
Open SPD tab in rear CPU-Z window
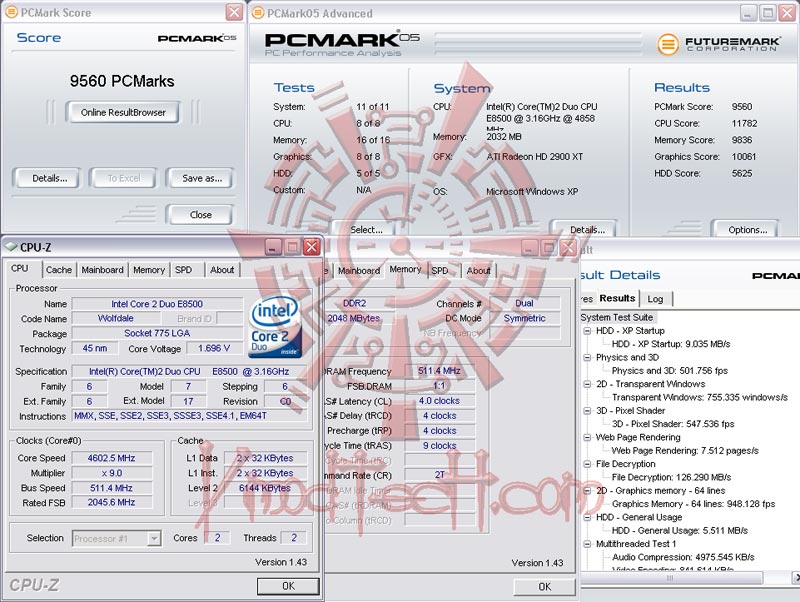coord(440,270)
